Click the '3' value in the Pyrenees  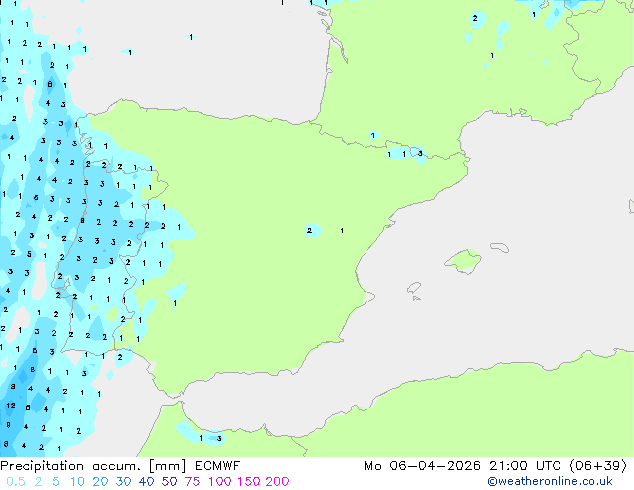click(420, 154)
